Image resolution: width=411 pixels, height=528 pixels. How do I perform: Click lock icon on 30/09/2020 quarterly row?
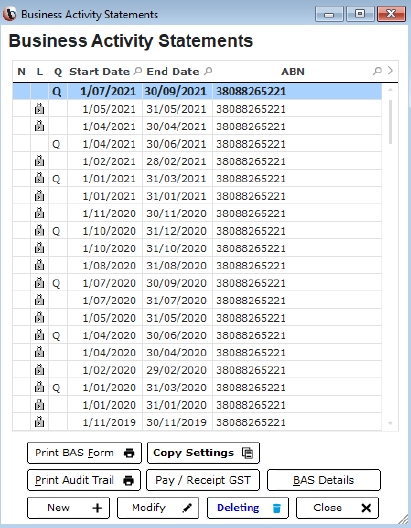click(39, 283)
